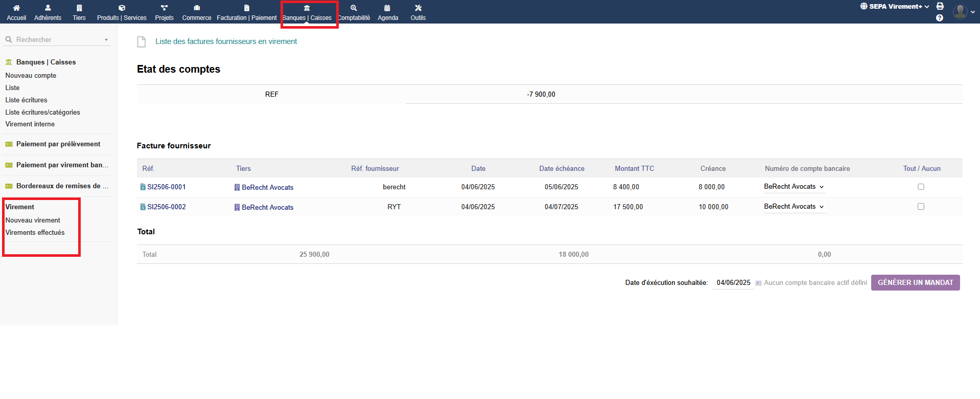Screen dimensions: 980x399
Task: Open the Outils tools icon
Action: point(418,8)
